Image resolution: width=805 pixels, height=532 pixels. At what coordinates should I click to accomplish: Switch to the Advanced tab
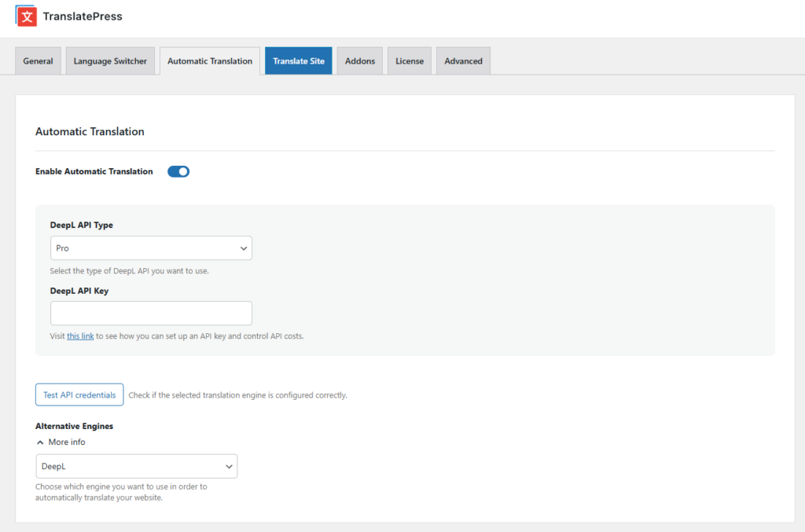[x=463, y=61]
